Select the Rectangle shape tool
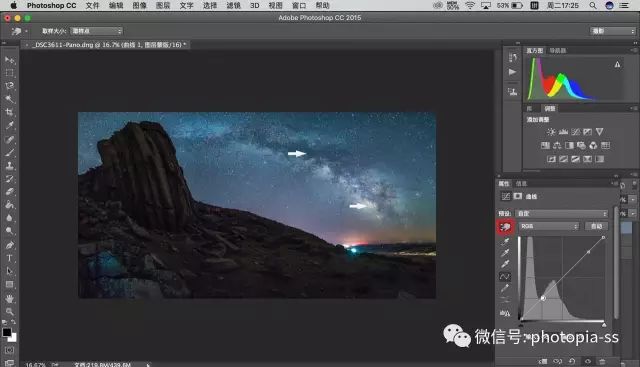Image resolution: width=640 pixels, height=367 pixels. (x=9, y=284)
